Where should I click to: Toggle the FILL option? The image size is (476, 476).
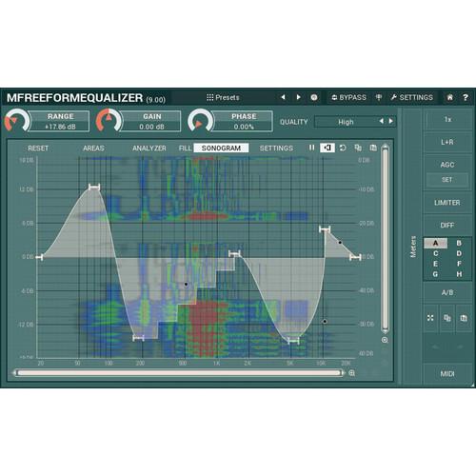coord(185,149)
